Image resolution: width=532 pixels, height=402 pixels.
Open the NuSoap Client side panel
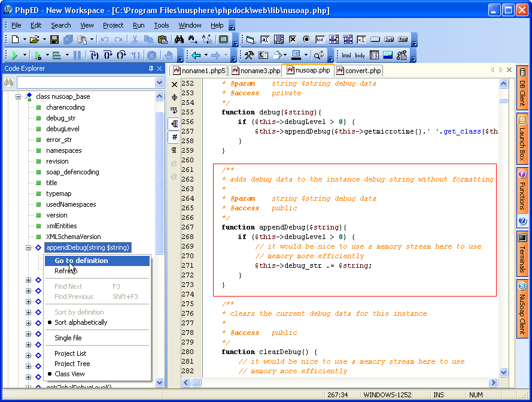(522, 309)
